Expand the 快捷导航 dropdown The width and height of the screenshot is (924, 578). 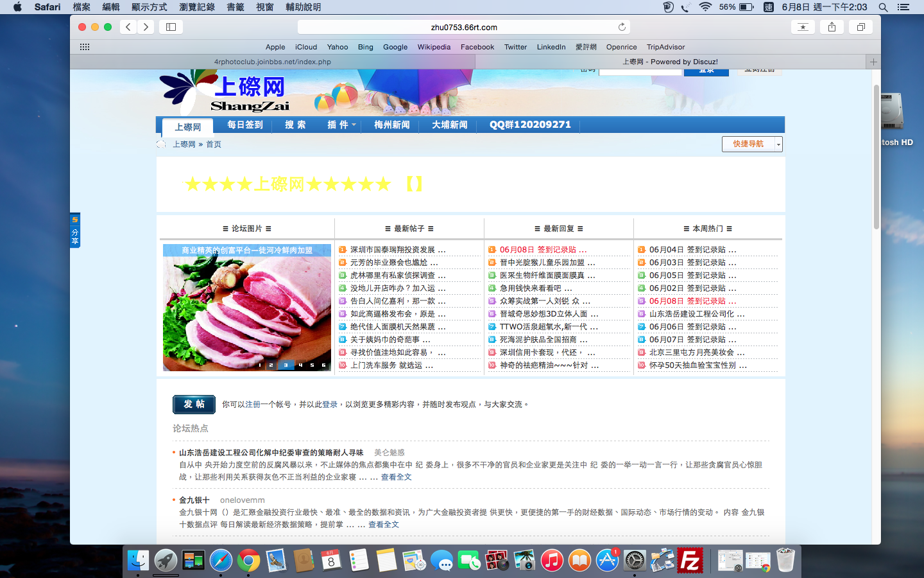[x=778, y=144]
